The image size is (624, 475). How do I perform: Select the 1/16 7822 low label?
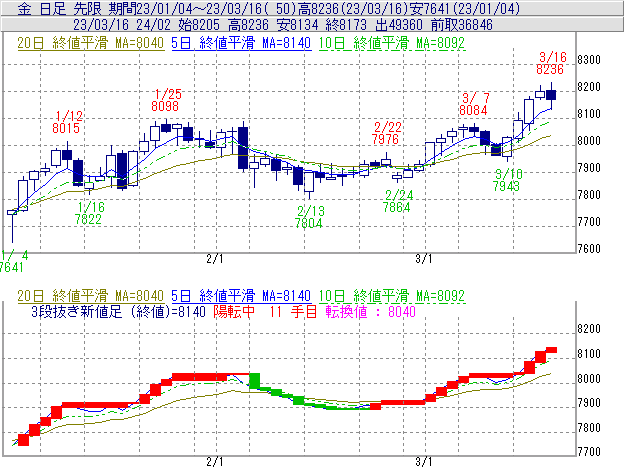[x=89, y=213]
